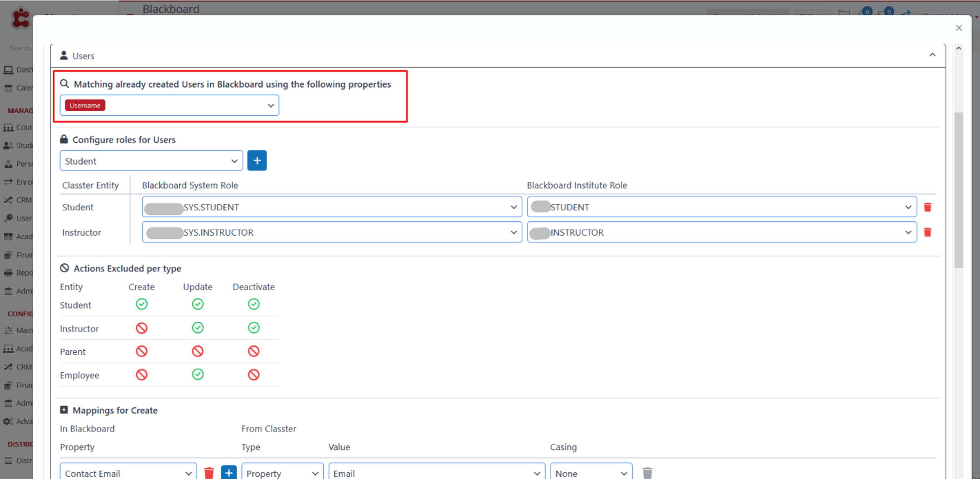The width and height of the screenshot is (980, 479).
Task: Toggle Deactivate action for Parent
Action: point(254,351)
